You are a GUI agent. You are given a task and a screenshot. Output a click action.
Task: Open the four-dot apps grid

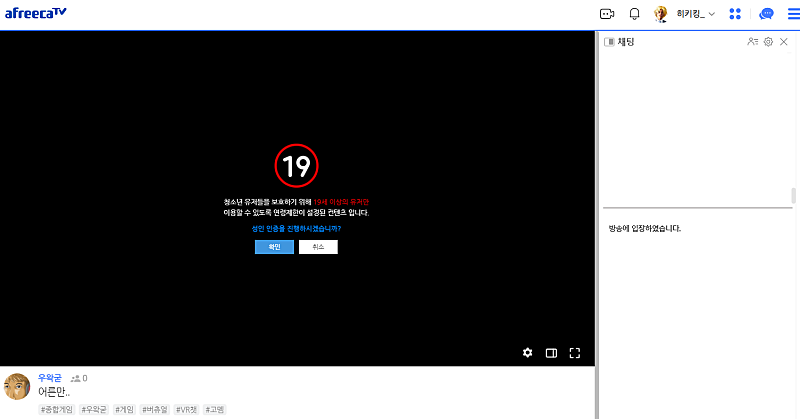coord(736,14)
